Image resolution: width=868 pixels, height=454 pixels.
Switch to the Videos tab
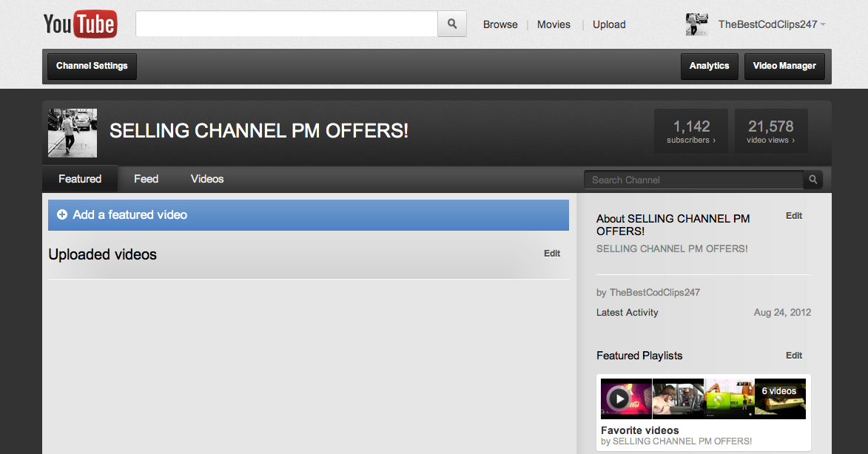tap(207, 179)
